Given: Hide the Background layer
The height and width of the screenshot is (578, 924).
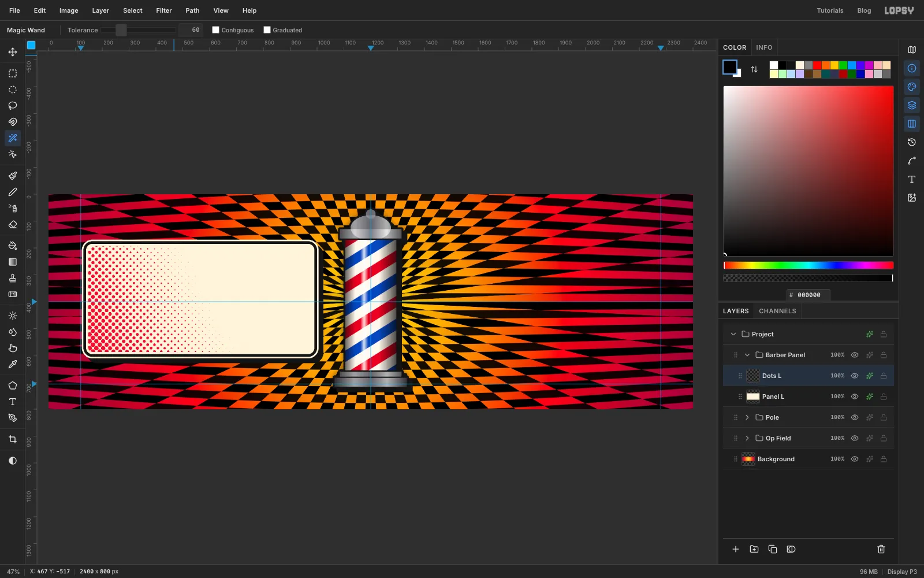Looking at the screenshot, I should (x=855, y=459).
